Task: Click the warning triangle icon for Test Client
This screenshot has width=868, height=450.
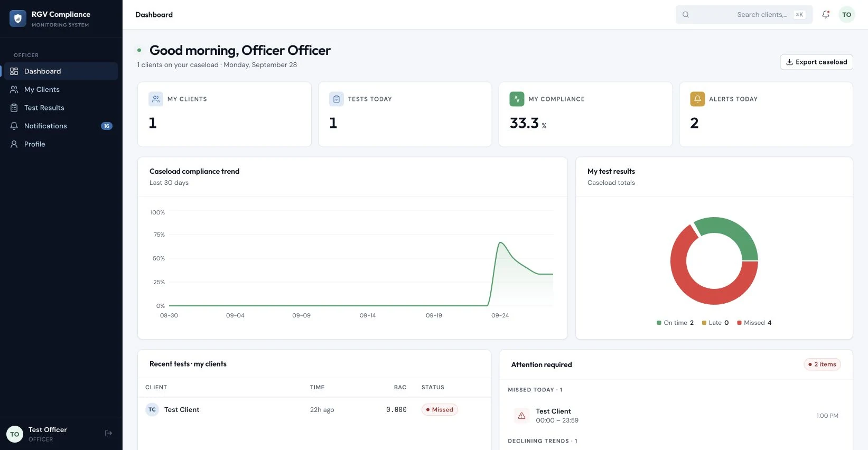Action: click(521, 416)
